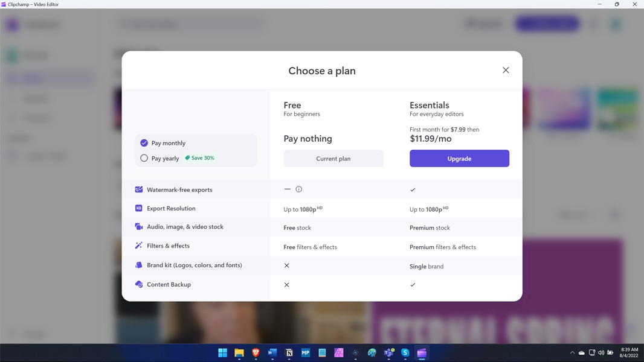Expand the system tray hidden icons chevron
Image resolution: width=644 pixels, height=362 pixels.
point(572,353)
